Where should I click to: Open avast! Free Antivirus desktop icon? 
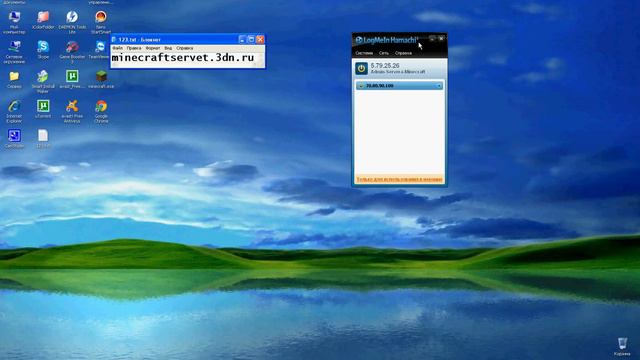[x=72, y=106]
